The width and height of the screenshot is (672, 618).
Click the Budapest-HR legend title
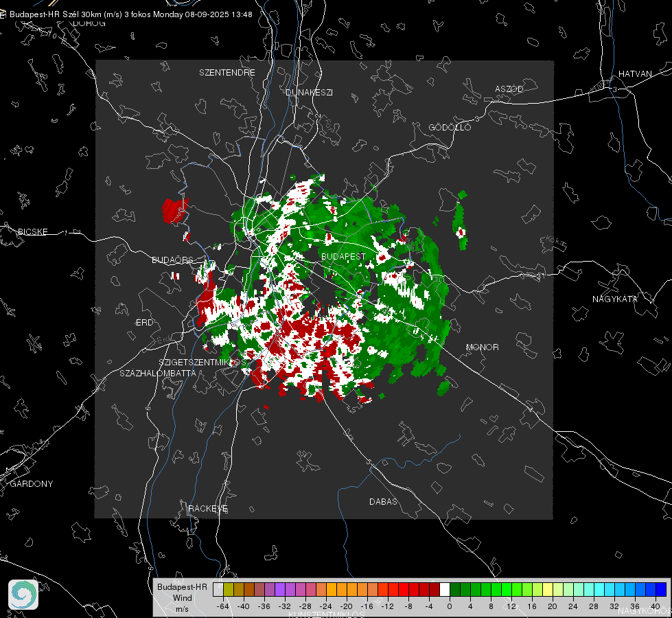tap(182, 587)
